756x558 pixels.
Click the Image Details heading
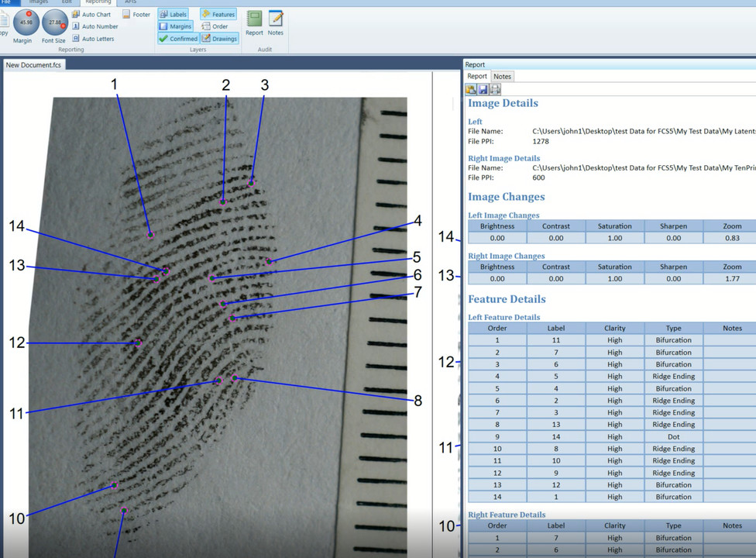tap(503, 103)
